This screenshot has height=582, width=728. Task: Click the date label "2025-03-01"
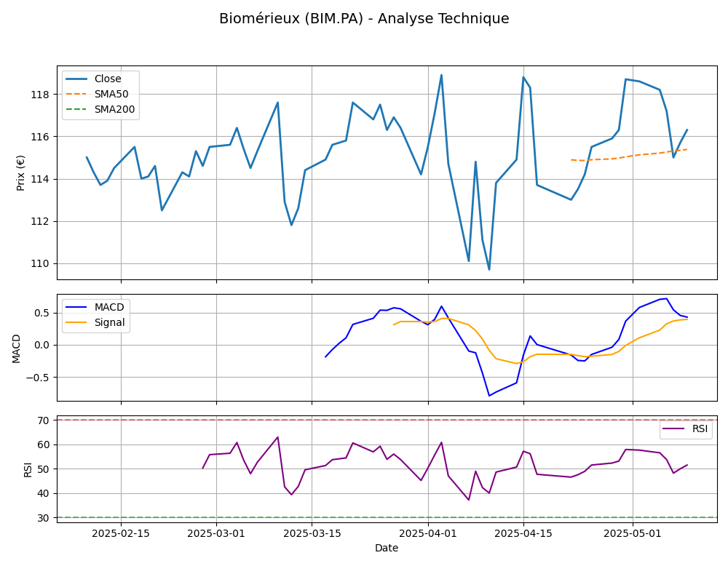(x=216, y=533)
